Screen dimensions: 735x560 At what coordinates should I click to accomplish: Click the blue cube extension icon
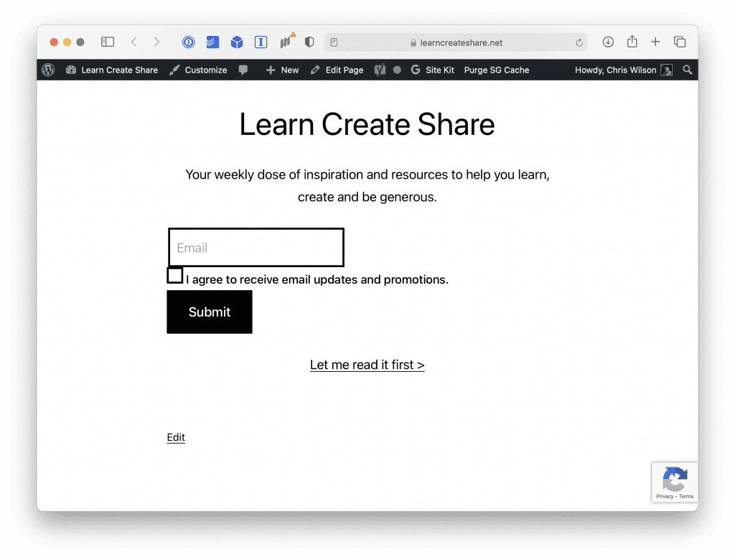(237, 42)
